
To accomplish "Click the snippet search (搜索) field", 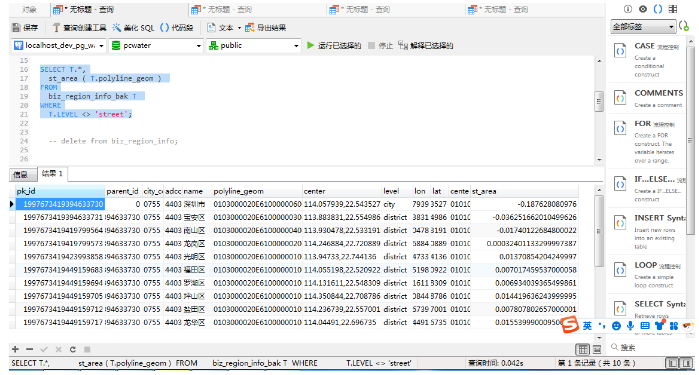I will (651, 347).
